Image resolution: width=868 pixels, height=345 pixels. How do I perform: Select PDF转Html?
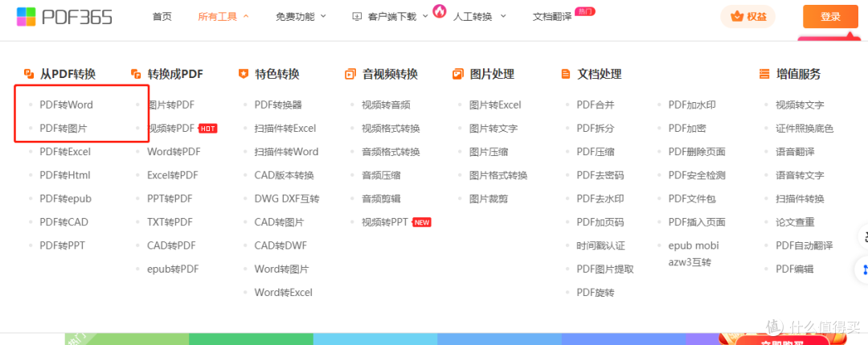point(65,175)
